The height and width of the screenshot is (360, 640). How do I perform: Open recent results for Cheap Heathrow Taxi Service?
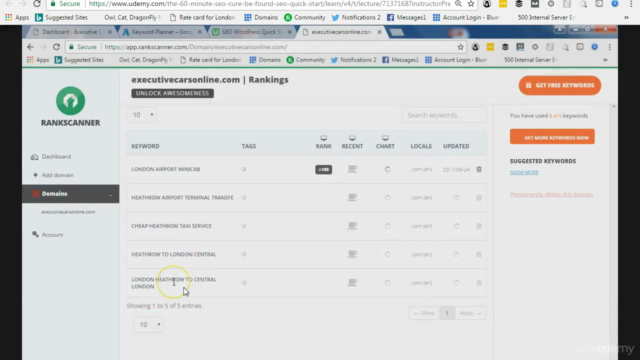click(x=352, y=226)
